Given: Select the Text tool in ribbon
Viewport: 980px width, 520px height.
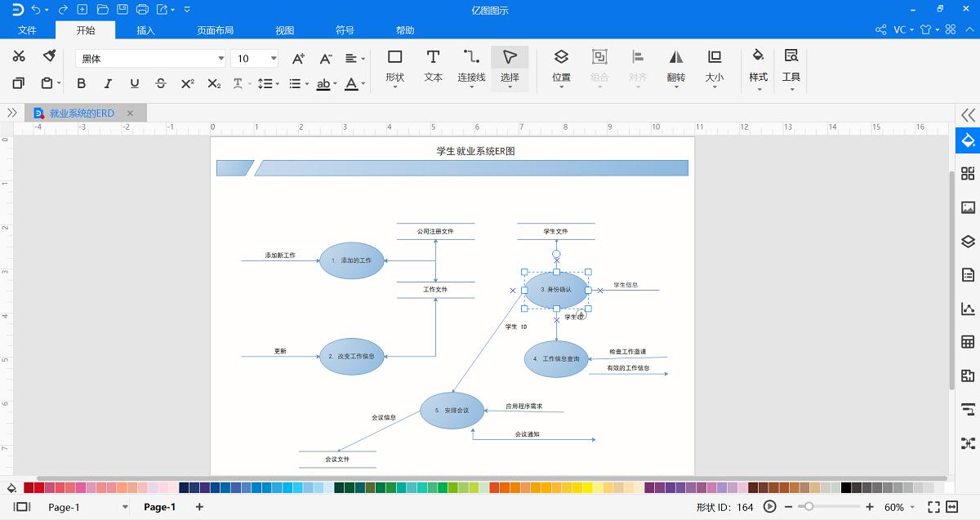Looking at the screenshot, I should [433, 65].
